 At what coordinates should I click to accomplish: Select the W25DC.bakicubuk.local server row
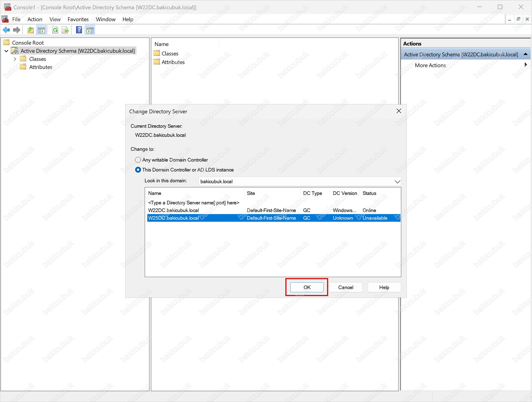click(274, 218)
